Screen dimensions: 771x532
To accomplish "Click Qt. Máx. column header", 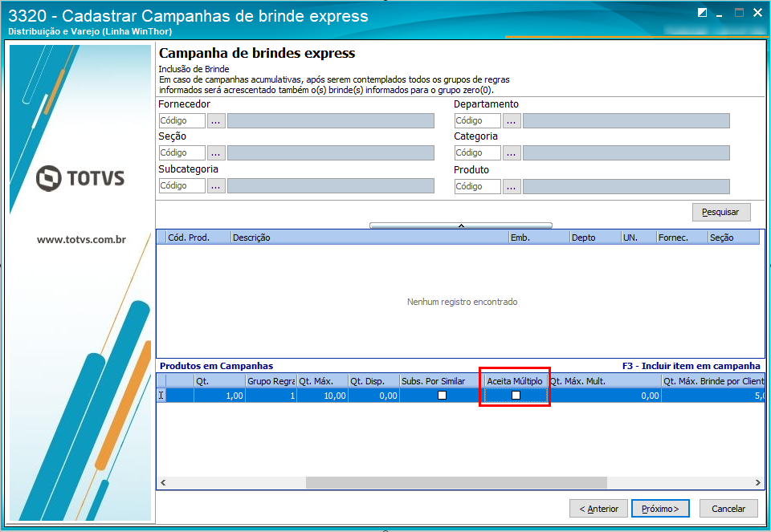I will pos(323,381).
